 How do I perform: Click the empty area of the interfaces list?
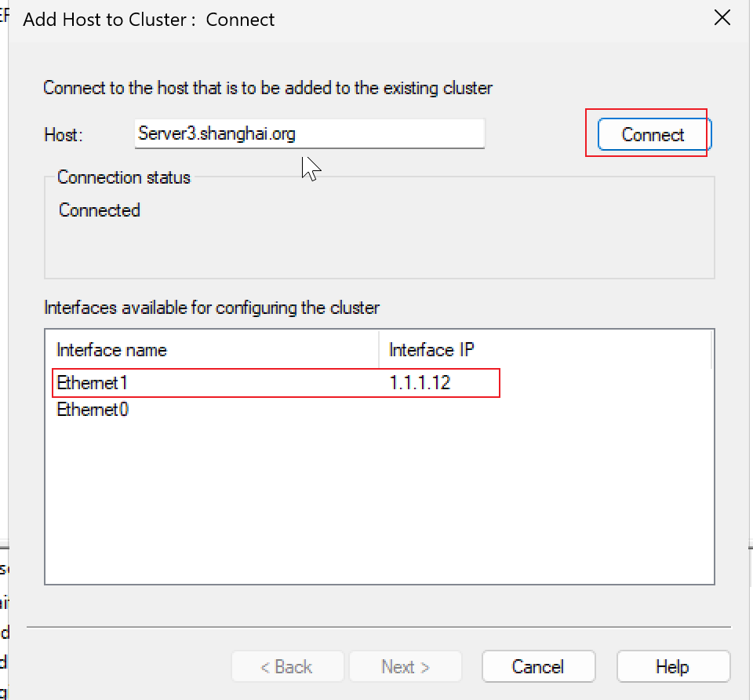pos(380,502)
